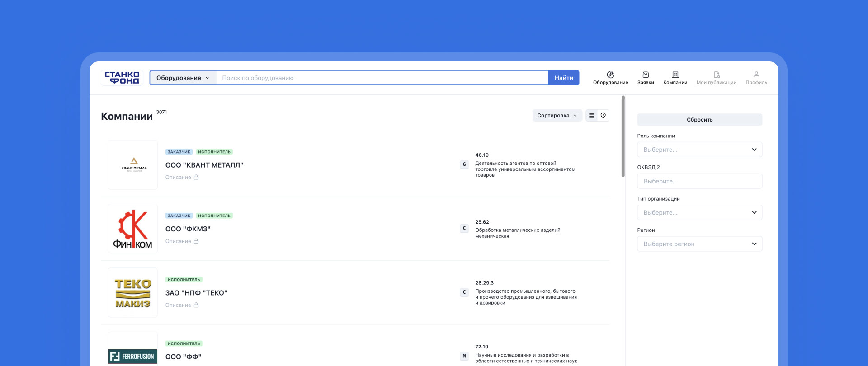
Task: Open Оборудование navigation icon
Action: point(610,78)
